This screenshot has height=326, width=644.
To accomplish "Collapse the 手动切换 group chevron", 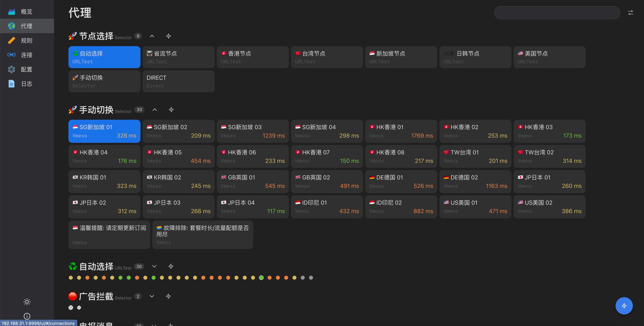I will [x=155, y=110].
